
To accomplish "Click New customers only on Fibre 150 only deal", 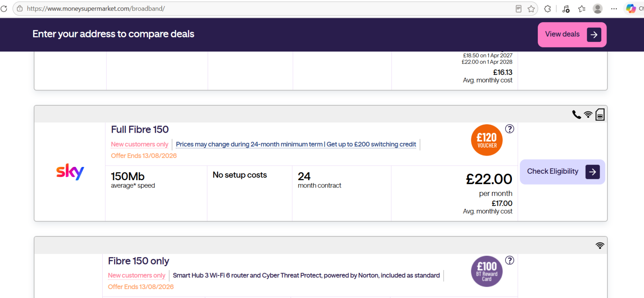I will [136, 275].
